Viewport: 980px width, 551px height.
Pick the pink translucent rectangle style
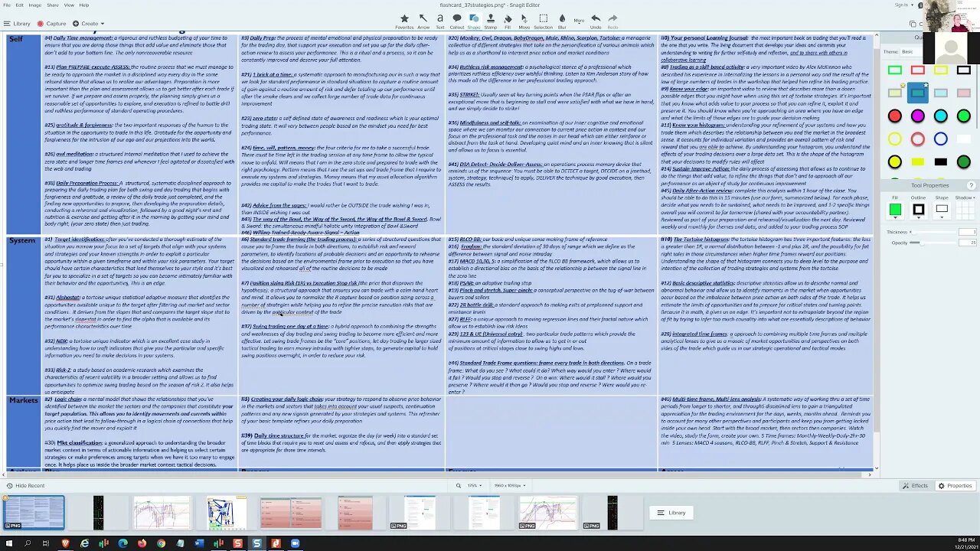pyautogui.click(x=964, y=93)
